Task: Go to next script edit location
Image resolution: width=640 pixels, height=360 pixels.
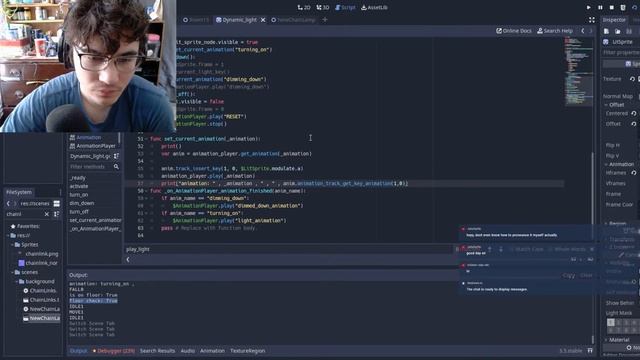Action: click(591, 31)
